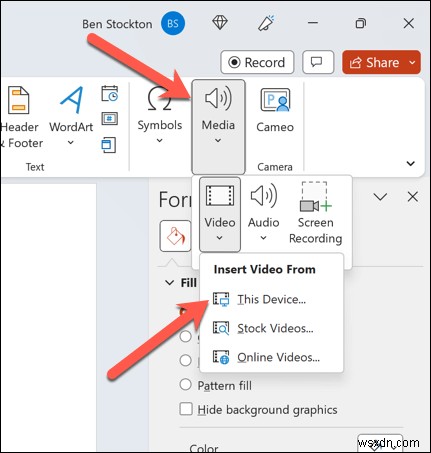This screenshot has height=453, width=431.
Task: Insert Object icon in Text group
Action: pyautogui.click(x=109, y=145)
